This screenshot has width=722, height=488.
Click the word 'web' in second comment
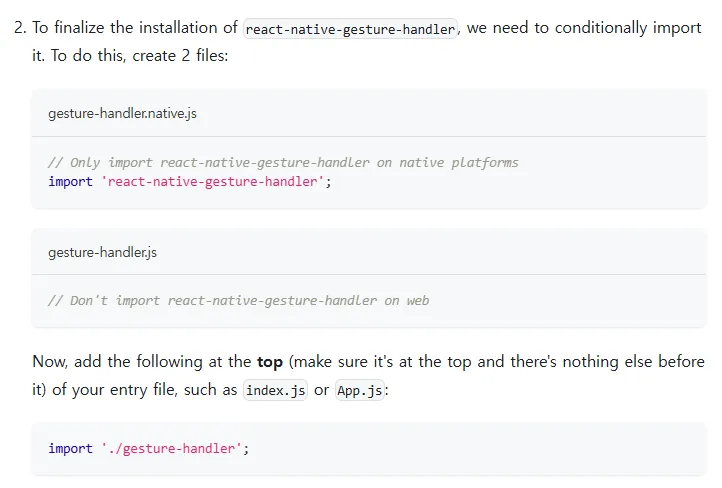(418, 301)
